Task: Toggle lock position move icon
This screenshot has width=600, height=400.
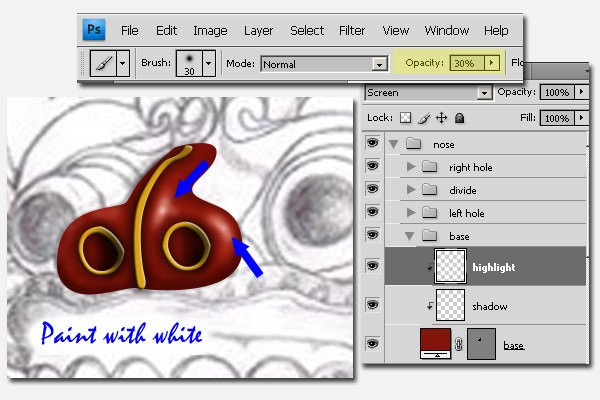Action: coord(442,118)
